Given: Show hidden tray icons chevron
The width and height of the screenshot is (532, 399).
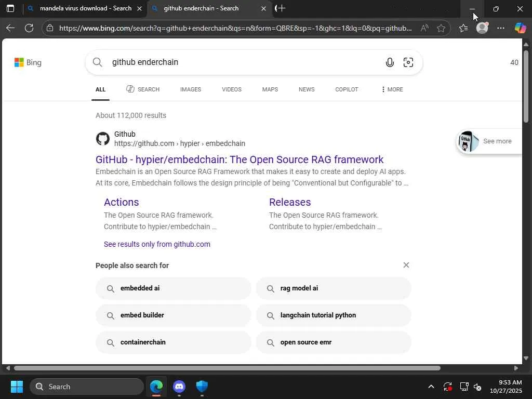Looking at the screenshot, I should pos(431,387).
